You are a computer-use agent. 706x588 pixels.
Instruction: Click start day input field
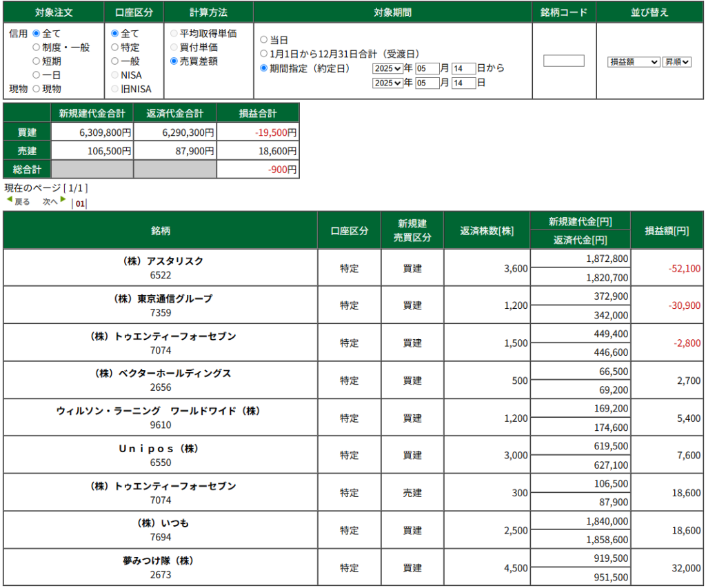[x=463, y=68]
